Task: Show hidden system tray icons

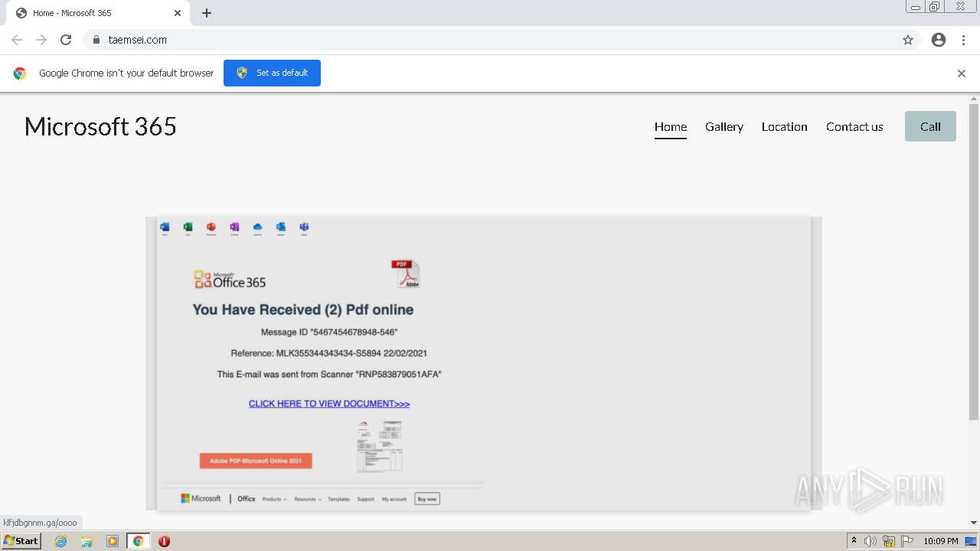Action: coord(854,541)
